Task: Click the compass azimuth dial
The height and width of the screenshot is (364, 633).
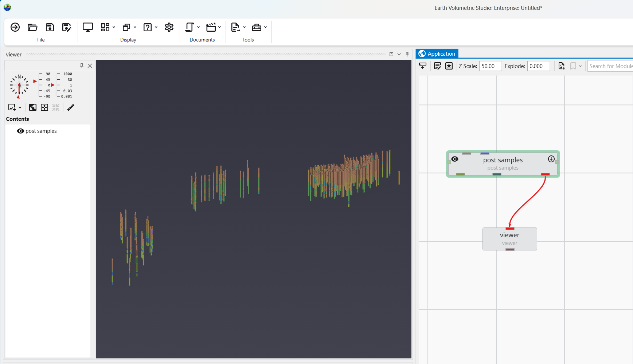Action: click(19, 85)
